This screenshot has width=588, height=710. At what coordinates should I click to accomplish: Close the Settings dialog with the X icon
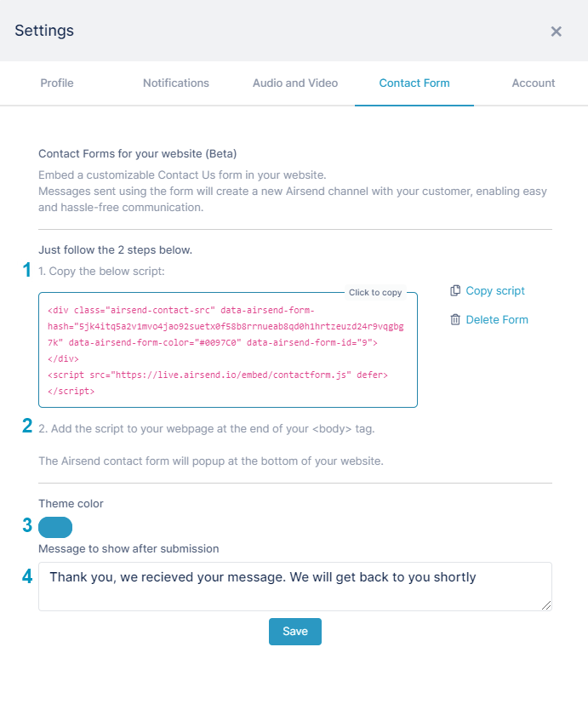556,31
